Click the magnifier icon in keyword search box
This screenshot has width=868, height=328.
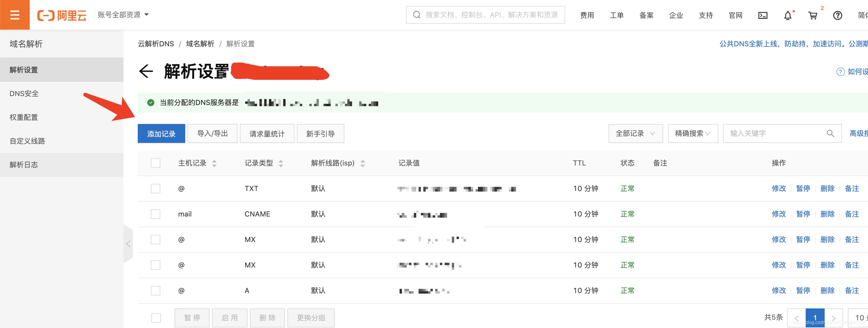coord(830,133)
